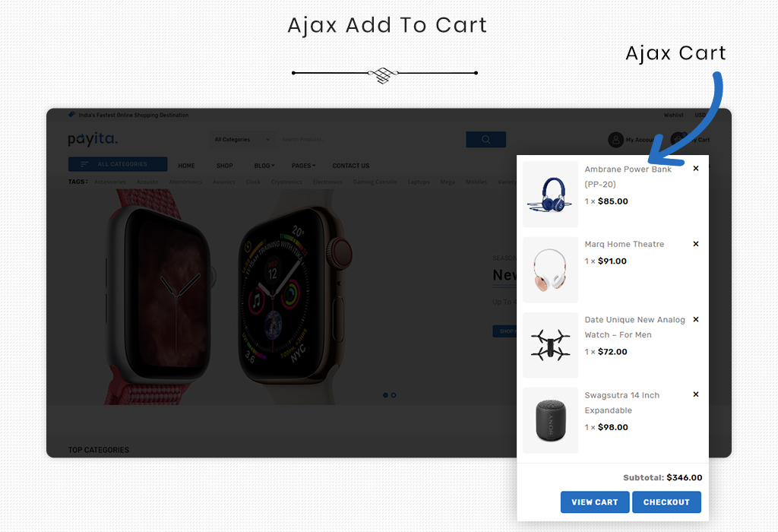The image size is (778, 532).
Task: Open the blue headphones product thumbnail
Action: pyautogui.click(x=550, y=195)
